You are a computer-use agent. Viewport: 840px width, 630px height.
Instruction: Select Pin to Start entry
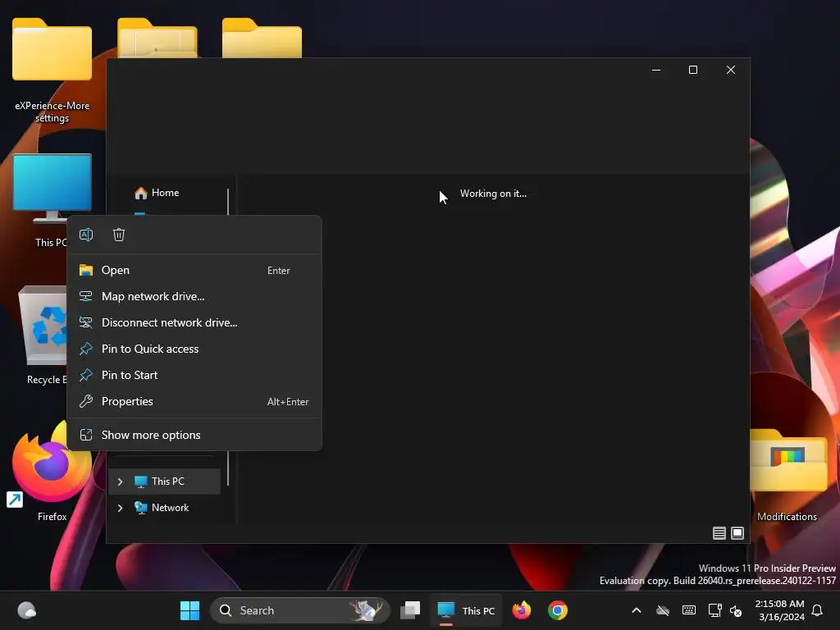(x=194, y=376)
